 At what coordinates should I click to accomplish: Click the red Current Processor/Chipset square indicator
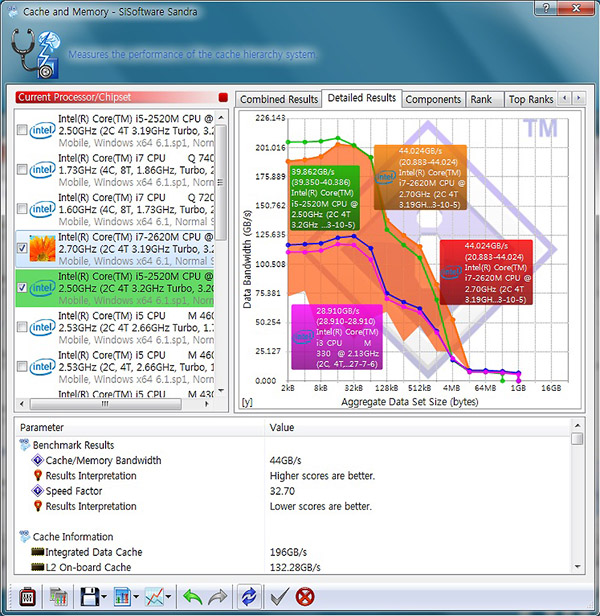pos(223,97)
